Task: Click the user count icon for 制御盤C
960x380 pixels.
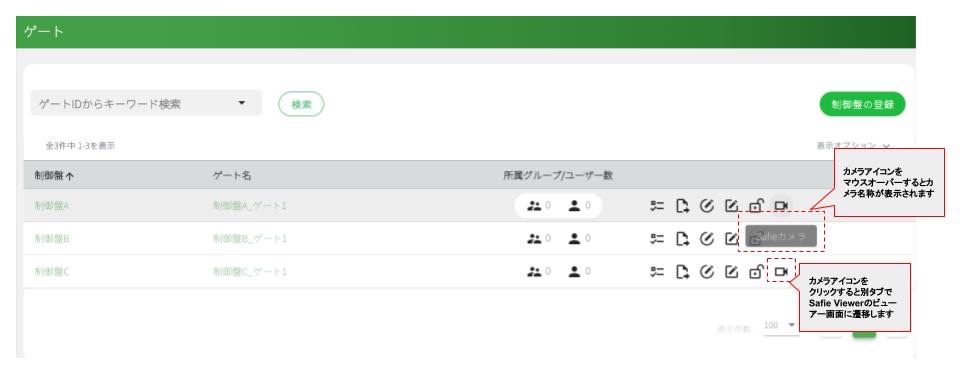Action: (x=574, y=271)
